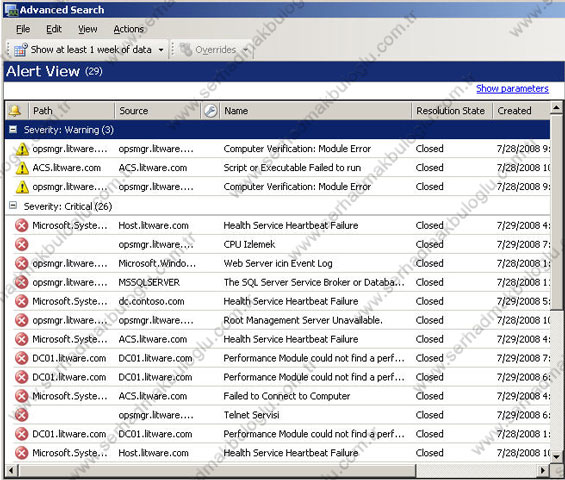565x480 pixels.
Task: Sort by the Path column header
Action: pyautogui.click(x=71, y=111)
